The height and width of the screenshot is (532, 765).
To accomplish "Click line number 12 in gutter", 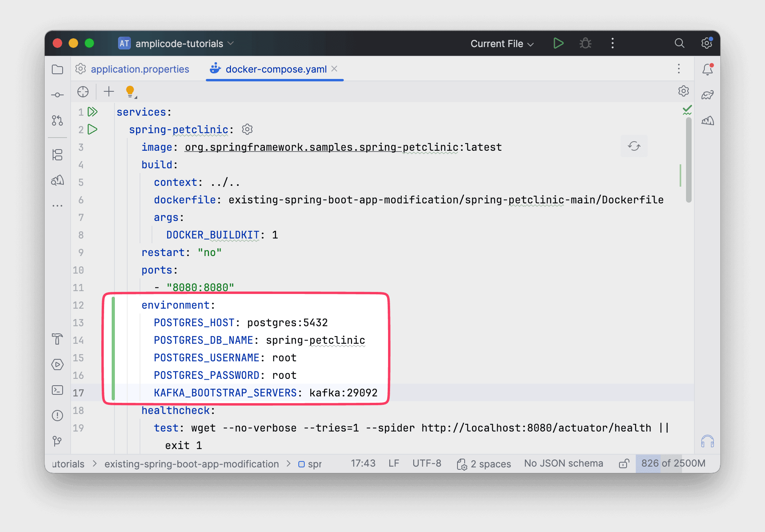I will (x=79, y=305).
